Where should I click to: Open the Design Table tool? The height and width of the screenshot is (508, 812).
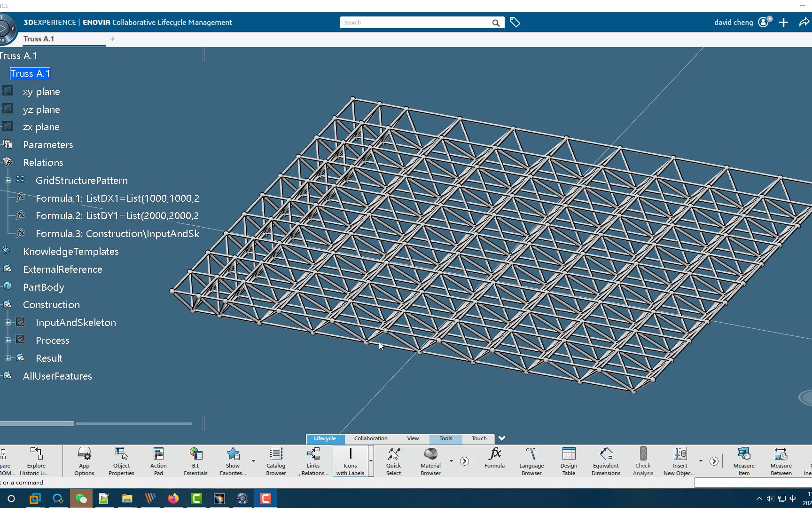pyautogui.click(x=568, y=460)
